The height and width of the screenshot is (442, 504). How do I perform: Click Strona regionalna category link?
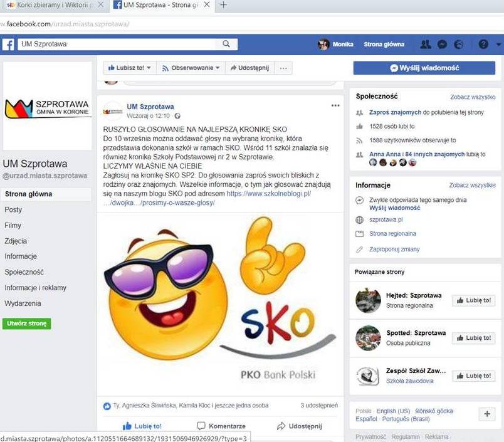coord(392,234)
